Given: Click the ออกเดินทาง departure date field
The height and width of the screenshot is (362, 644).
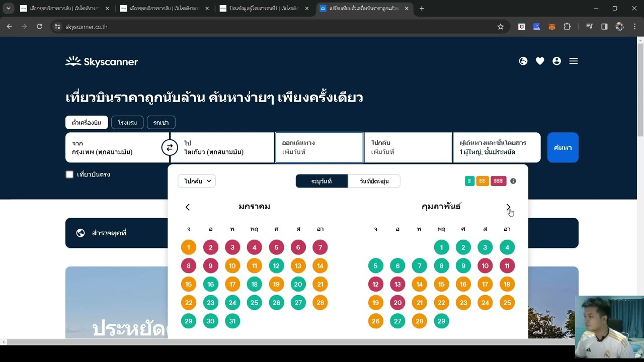Looking at the screenshot, I should coord(319,147).
